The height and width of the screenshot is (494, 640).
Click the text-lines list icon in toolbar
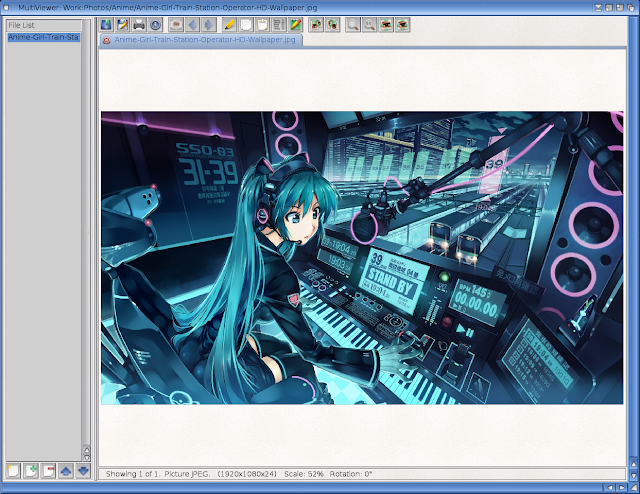coord(279,25)
